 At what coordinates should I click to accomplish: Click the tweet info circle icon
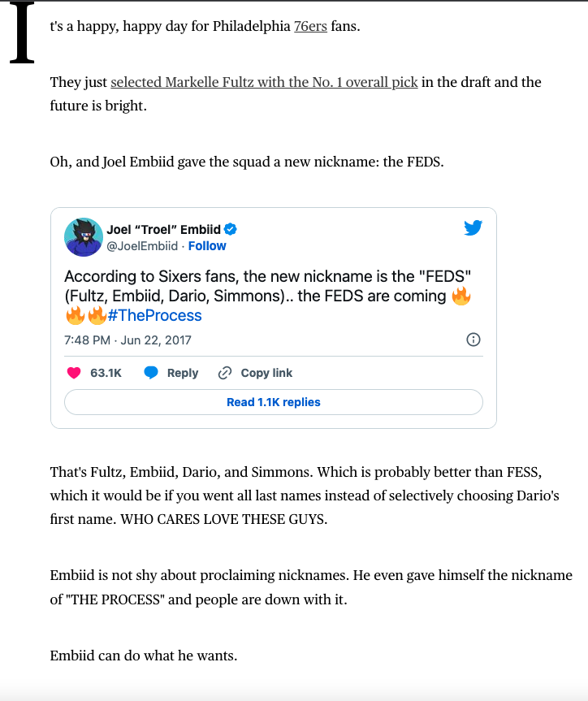click(473, 340)
